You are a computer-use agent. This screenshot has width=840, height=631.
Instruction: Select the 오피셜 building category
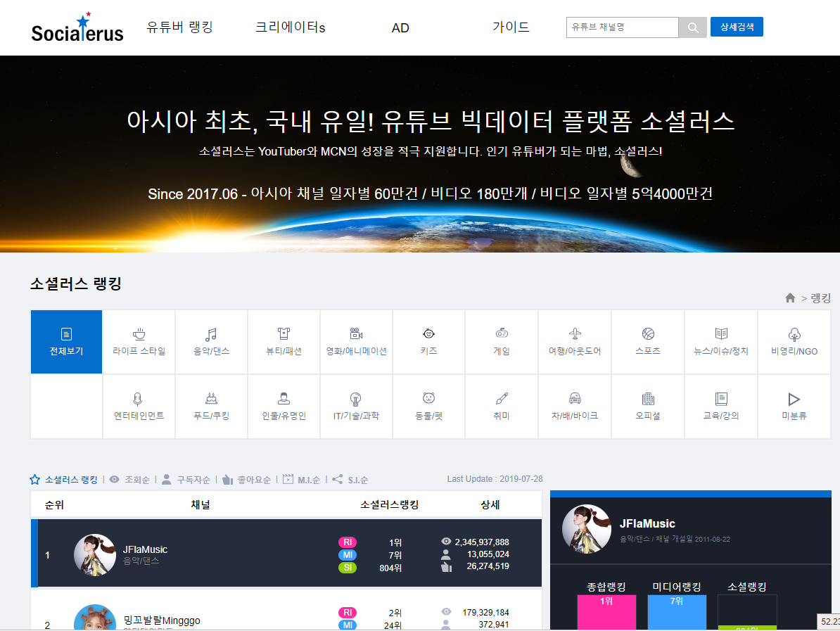(x=648, y=407)
